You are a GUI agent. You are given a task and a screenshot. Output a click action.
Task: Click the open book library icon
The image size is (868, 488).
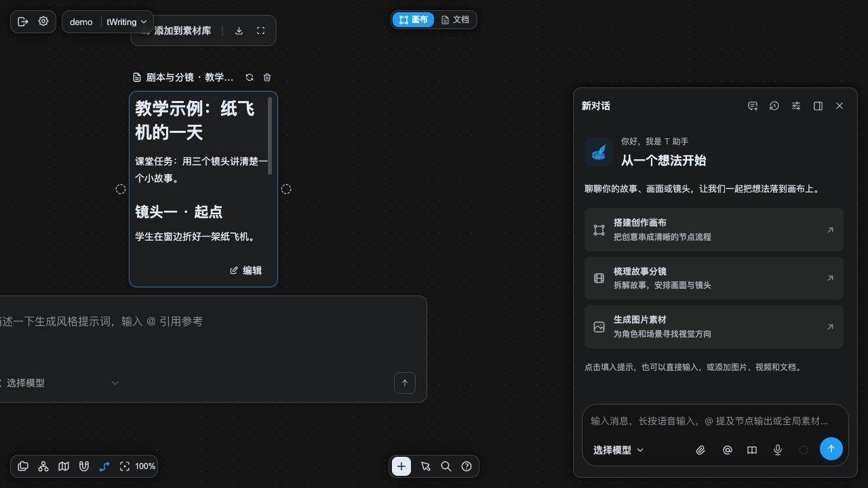click(x=752, y=450)
